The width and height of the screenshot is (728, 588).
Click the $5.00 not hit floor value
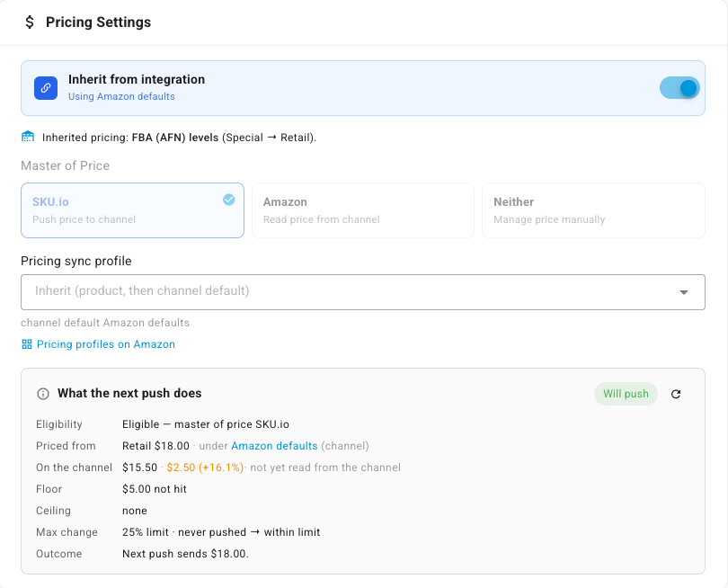pyautogui.click(x=155, y=489)
